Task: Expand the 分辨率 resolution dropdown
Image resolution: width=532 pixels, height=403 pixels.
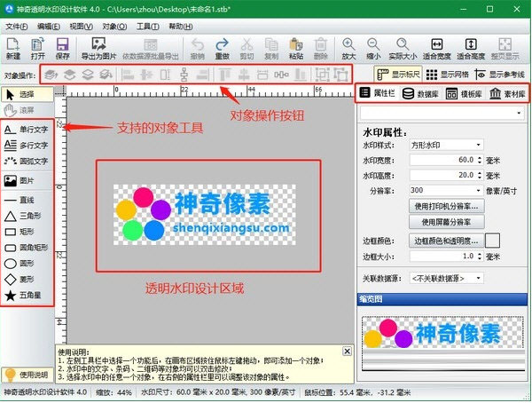Action: 447,190
